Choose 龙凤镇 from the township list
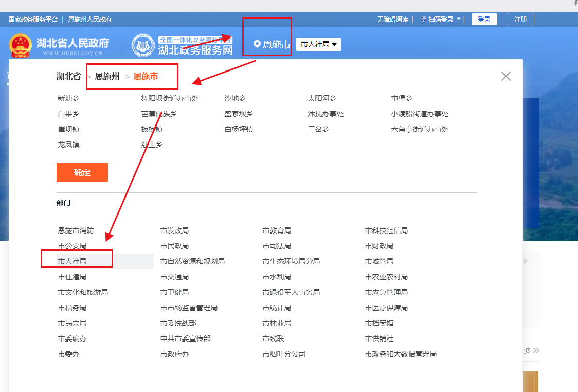The height and width of the screenshot is (392, 578). coord(68,145)
